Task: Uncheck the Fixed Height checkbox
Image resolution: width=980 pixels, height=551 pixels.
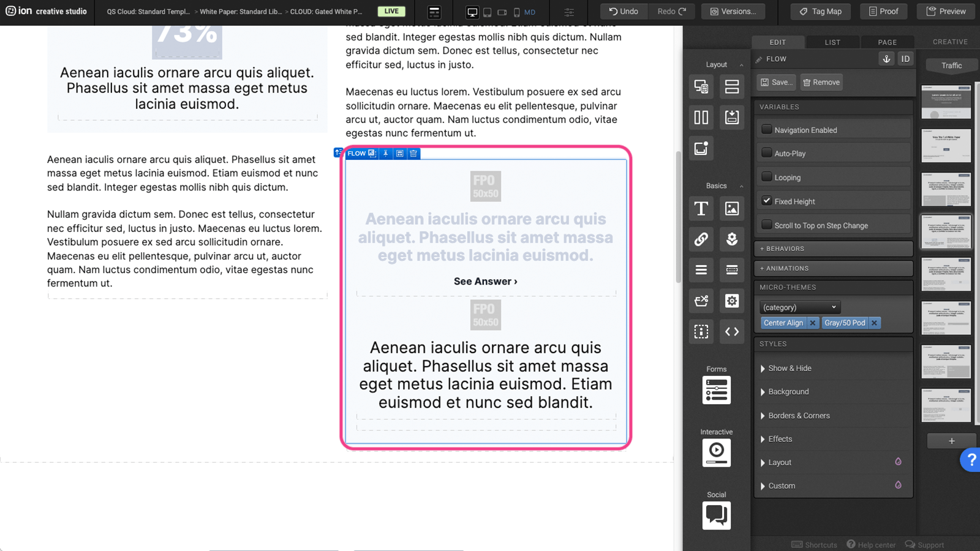Action: coord(766,201)
